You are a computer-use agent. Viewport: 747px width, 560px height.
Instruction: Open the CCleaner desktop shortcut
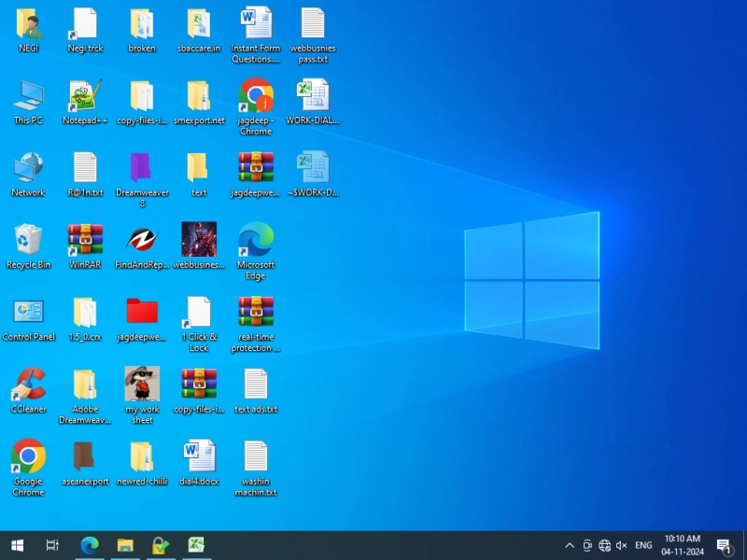28,385
